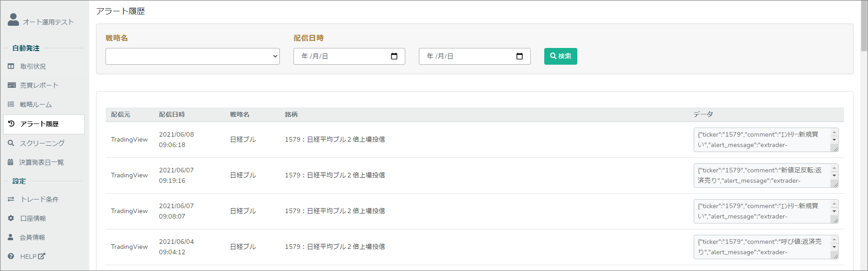Click the 戦略ルーム list icon
Image resolution: width=868 pixels, height=271 pixels.
[x=11, y=104]
